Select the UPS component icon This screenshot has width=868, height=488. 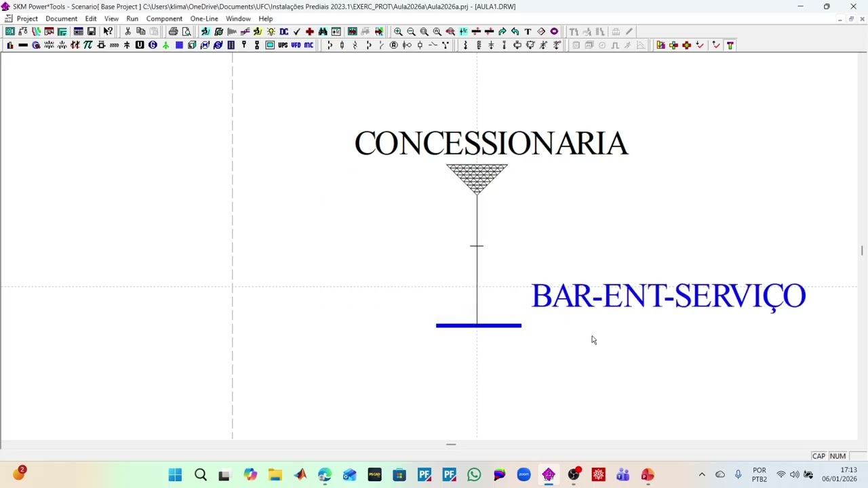(283, 45)
